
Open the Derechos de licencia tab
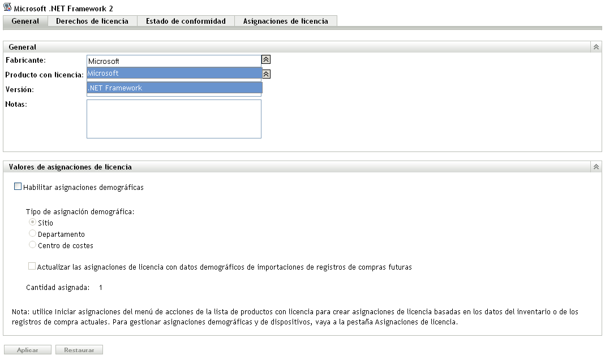pyautogui.click(x=92, y=21)
